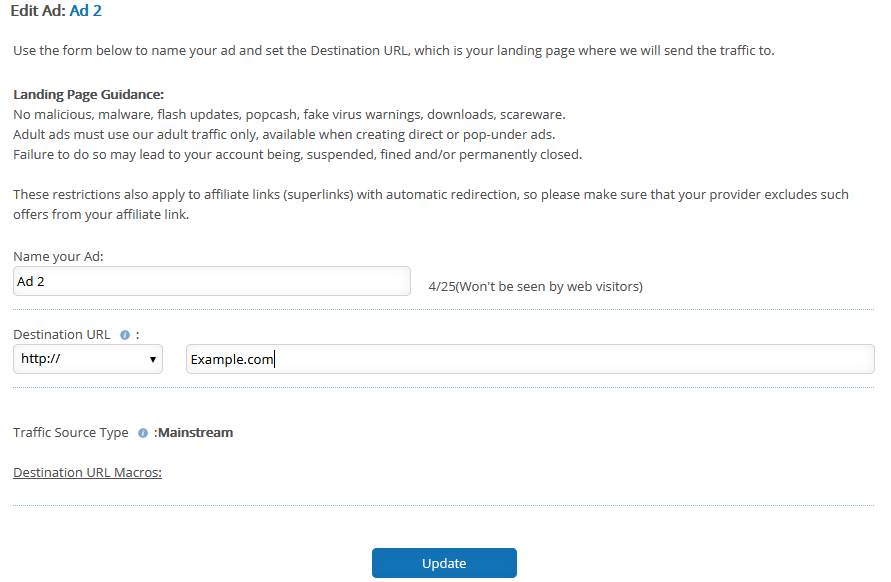The image size is (891, 582).
Task: Click the Destination URL label
Action: 62,335
